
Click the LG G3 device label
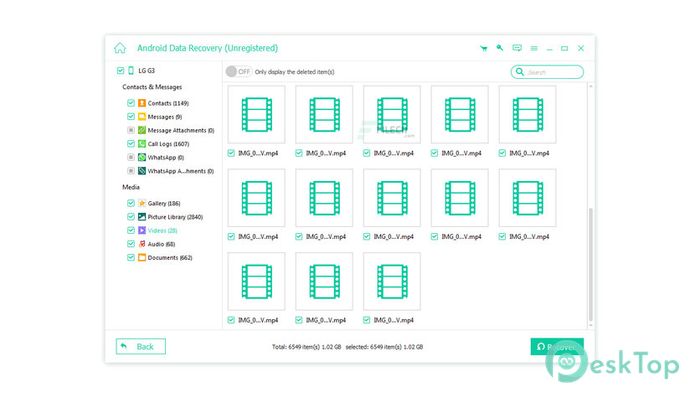pos(146,71)
